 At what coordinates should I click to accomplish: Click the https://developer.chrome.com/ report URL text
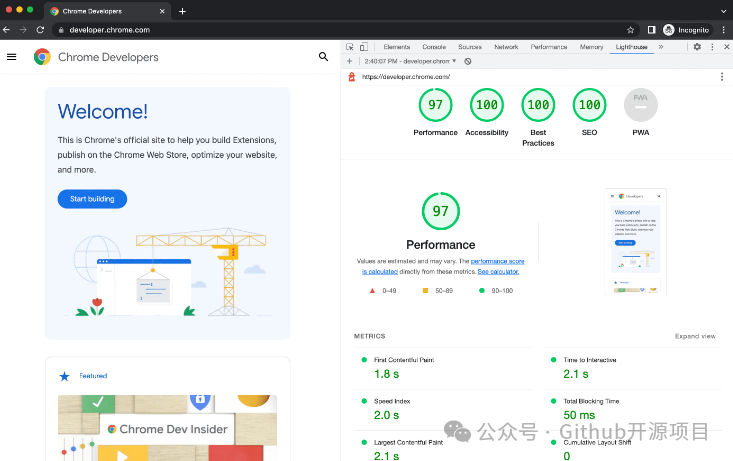click(x=406, y=77)
